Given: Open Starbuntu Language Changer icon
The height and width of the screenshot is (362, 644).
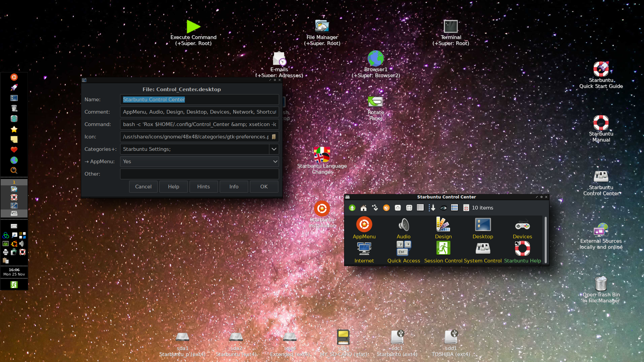Looking at the screenshot, I should (322, 160).
